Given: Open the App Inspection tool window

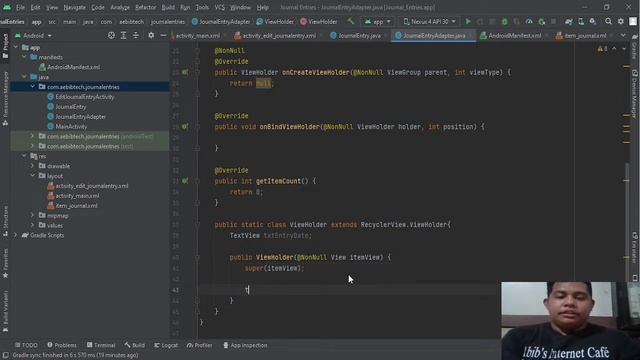Looking at the screenshot, I should pyautogui.click(x=245, y=345).
